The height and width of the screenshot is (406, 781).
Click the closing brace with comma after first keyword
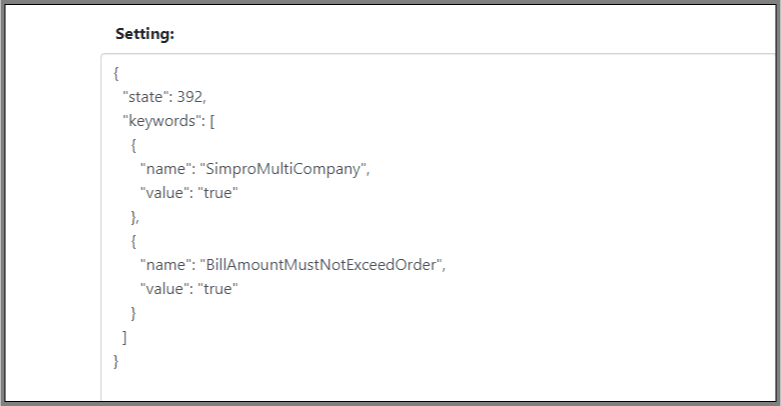tap(135, 217)
